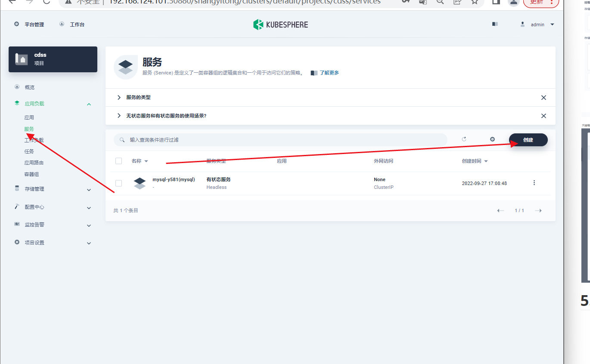This screenshot has height=364, width=590.
Task: Click the mysql-y581 service icon
Action: click(140, 183)
